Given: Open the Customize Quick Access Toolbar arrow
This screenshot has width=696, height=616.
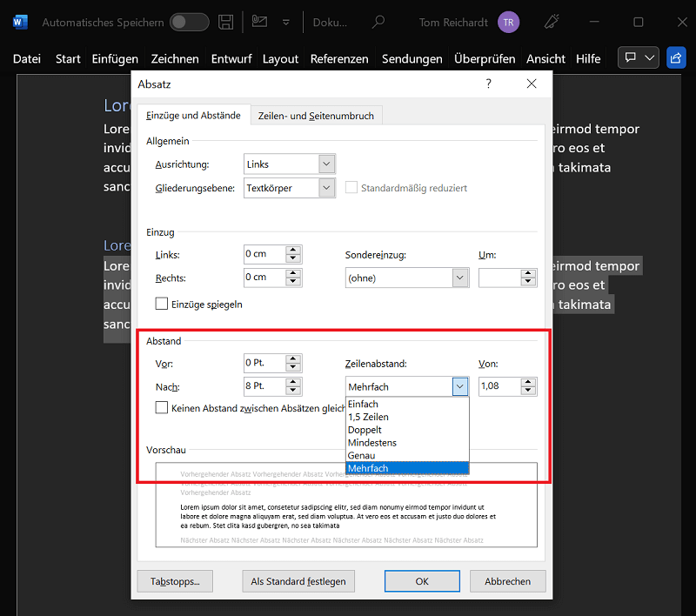Looking at the screenshot, I should pos(286,23).
